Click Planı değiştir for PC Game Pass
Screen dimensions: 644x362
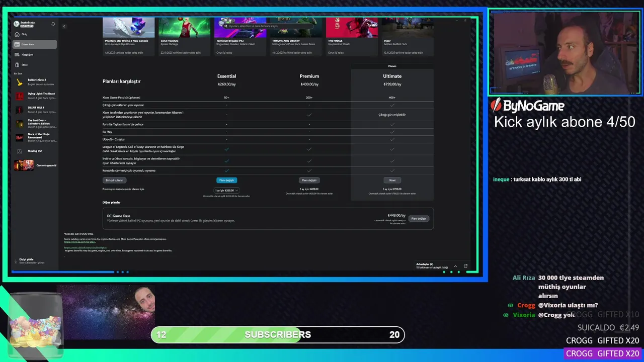[x=419, y=219]
